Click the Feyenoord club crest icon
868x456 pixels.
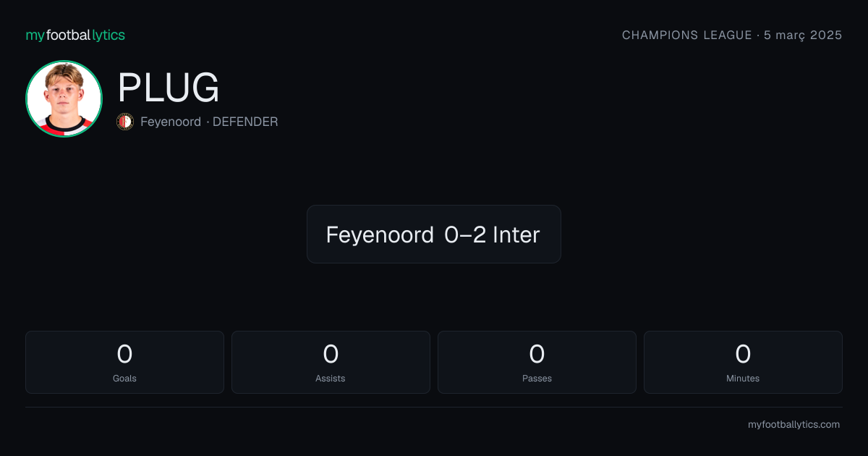(x=125, y=122)
